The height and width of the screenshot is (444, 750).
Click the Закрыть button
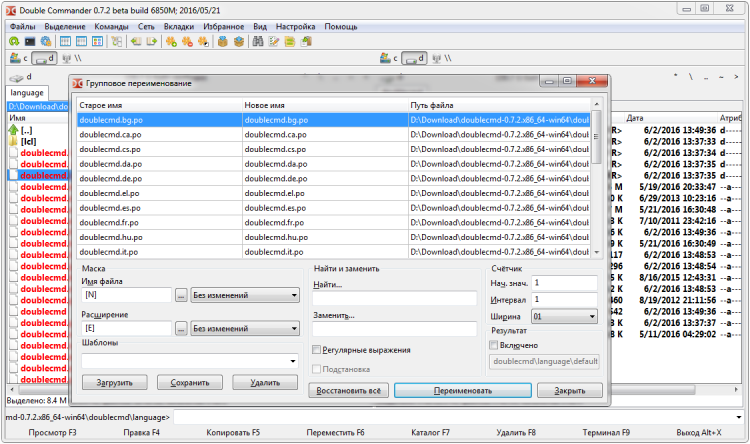[570, 390]
